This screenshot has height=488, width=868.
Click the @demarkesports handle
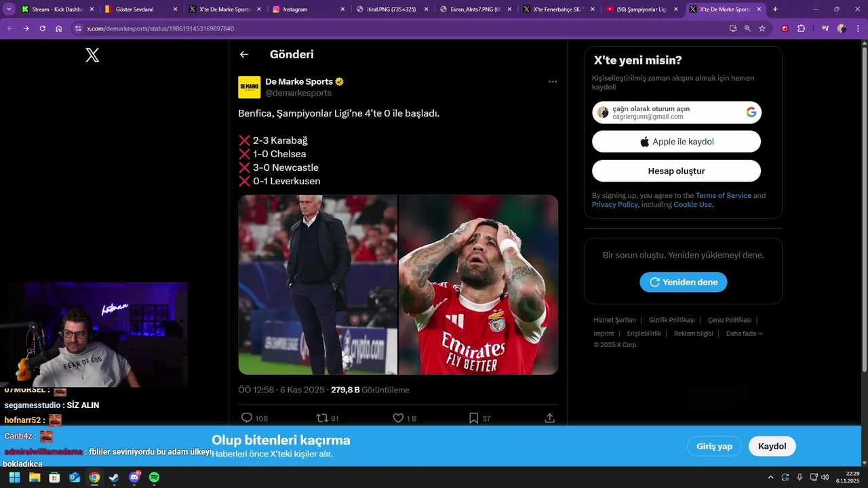[x=298, y=93]
